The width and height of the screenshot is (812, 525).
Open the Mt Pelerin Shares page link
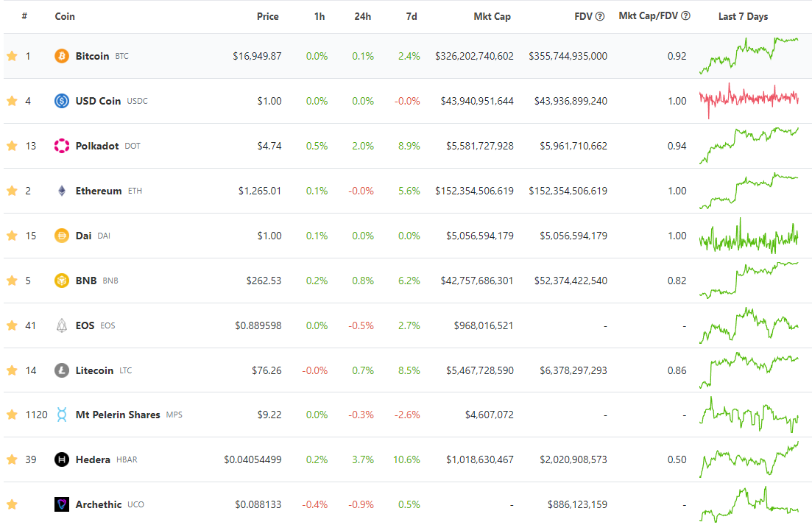118,415
